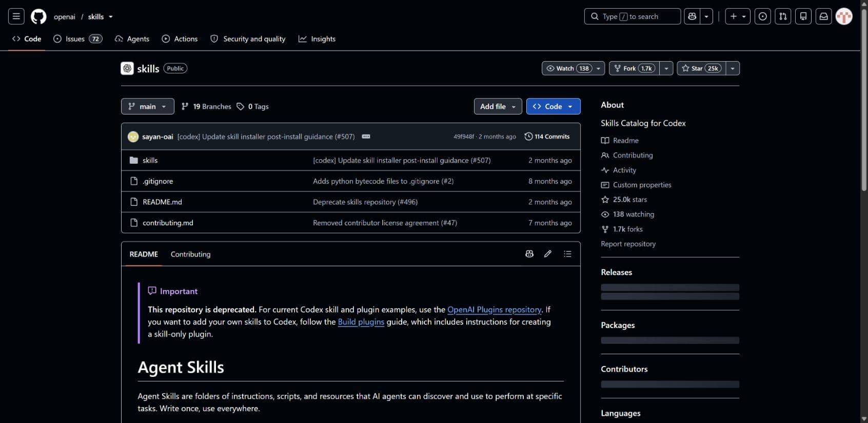
Task: Click Report repository link
Action: pos(628,244)
